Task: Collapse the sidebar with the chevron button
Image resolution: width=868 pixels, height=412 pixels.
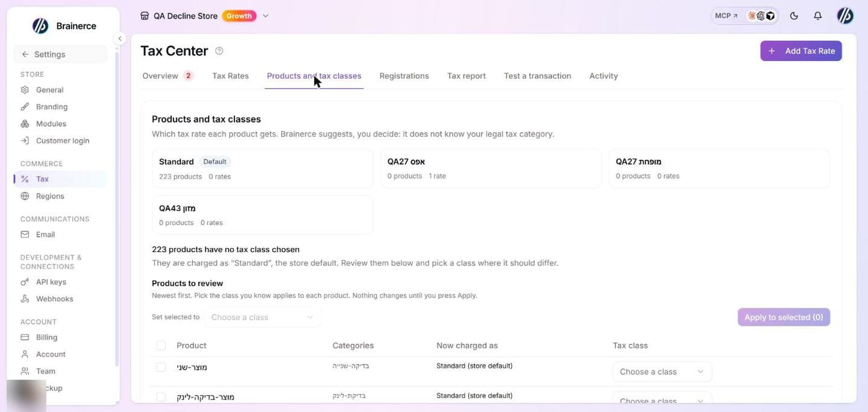Action: (119, 39)
